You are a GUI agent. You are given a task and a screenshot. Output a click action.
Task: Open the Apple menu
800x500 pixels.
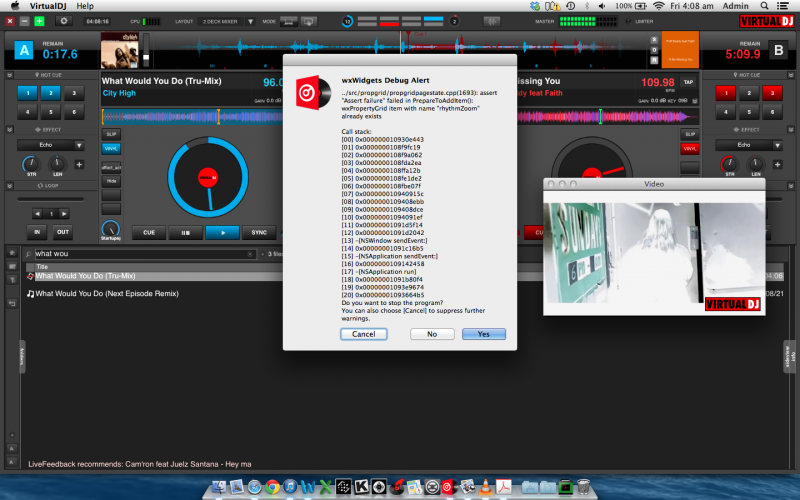[x=15, y=6]
